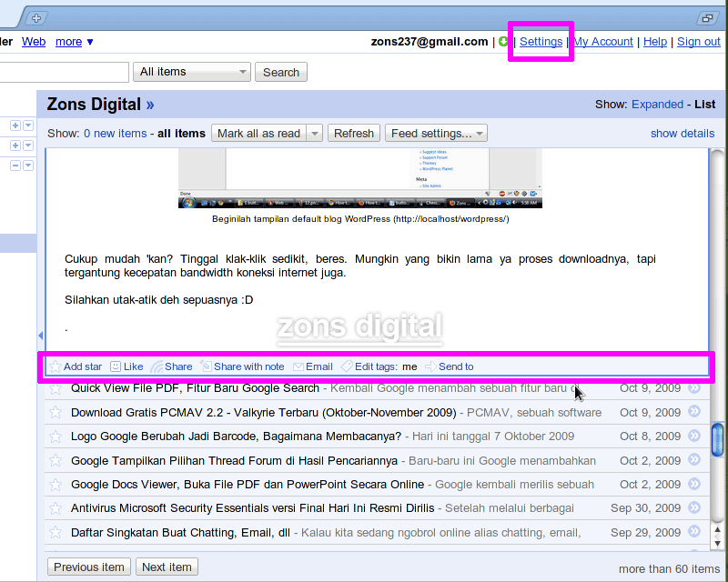
Task: Open the All items search scope dropdown
Action: click(x=192, y=72)
